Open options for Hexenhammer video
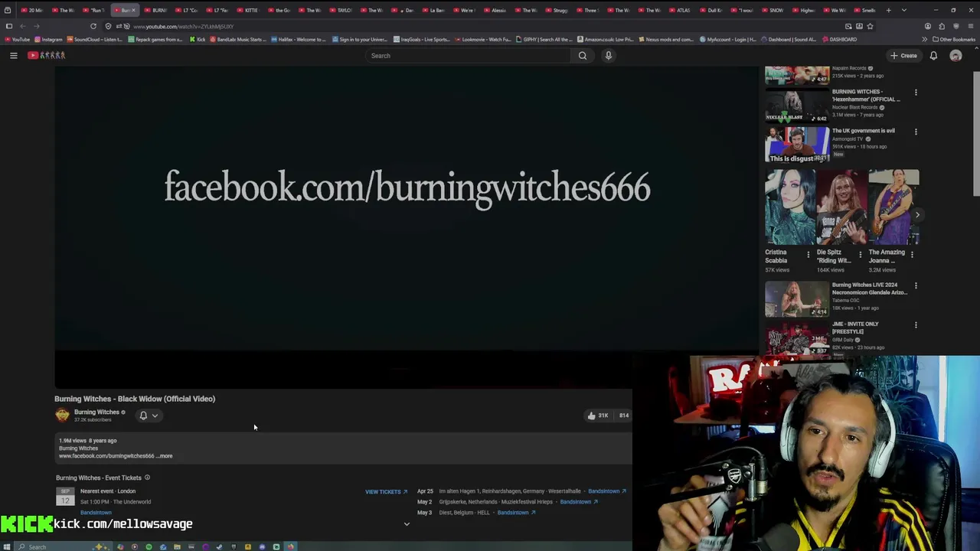This screenshot has height=551, width=980. tap(916, 93)
